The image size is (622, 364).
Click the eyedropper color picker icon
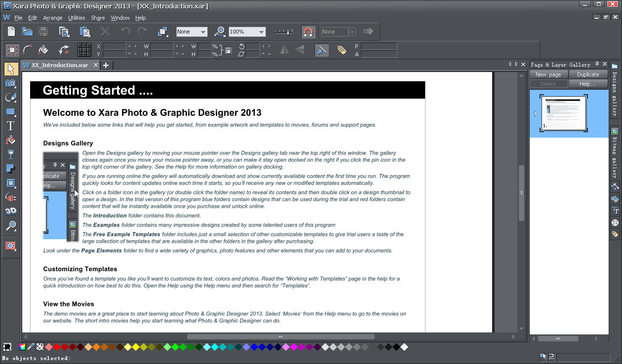(31, 347)
